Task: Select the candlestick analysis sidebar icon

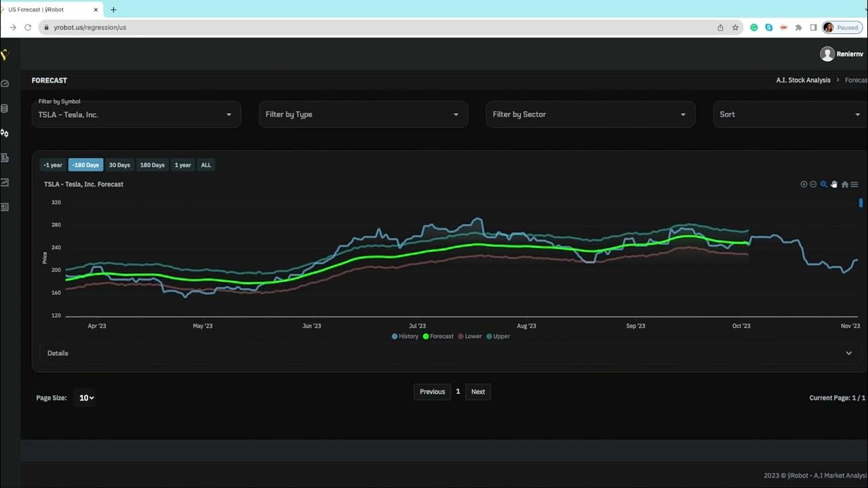Action: (x=5, y=134)
